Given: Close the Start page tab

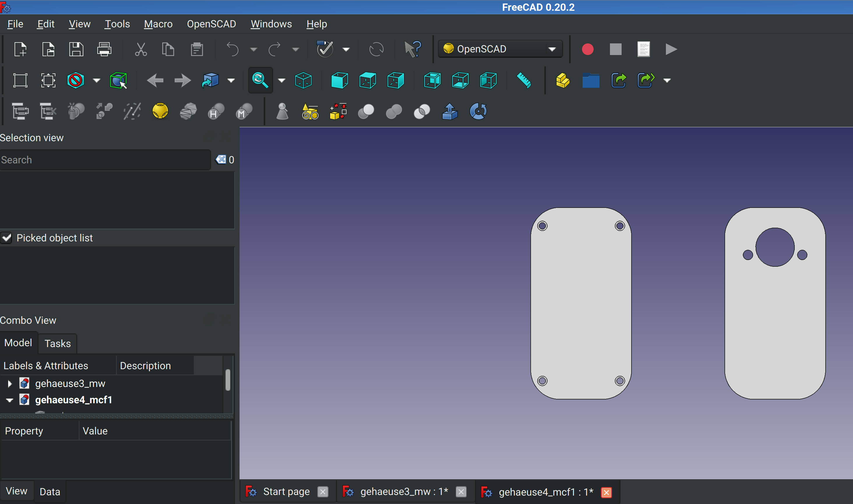Looking at the screenshot, I should click(323, 492).
